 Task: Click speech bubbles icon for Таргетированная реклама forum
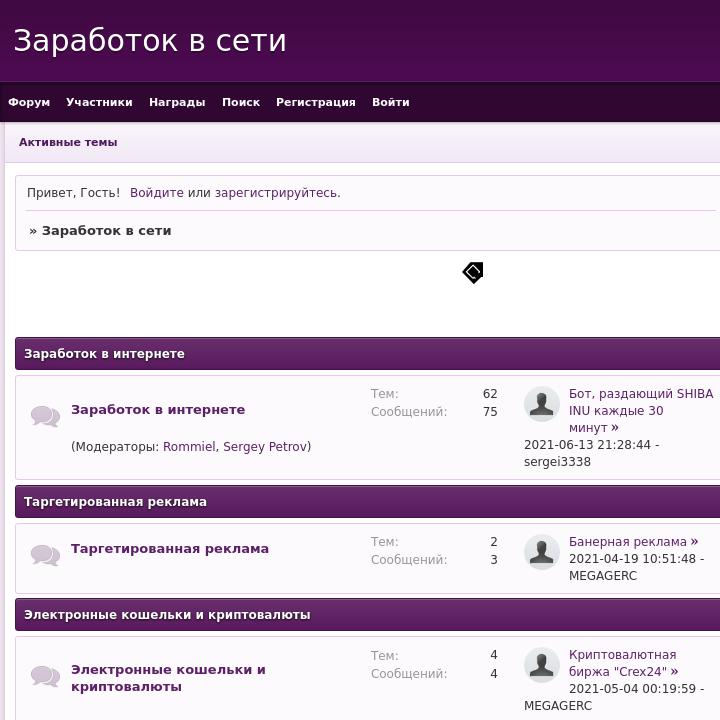tap(45, 555)
